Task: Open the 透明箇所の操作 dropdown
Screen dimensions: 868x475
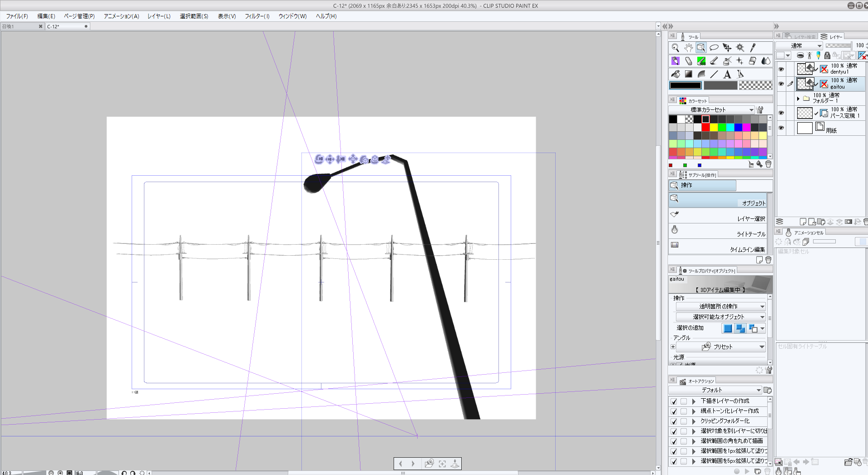Action: click(x=720, y=307)
